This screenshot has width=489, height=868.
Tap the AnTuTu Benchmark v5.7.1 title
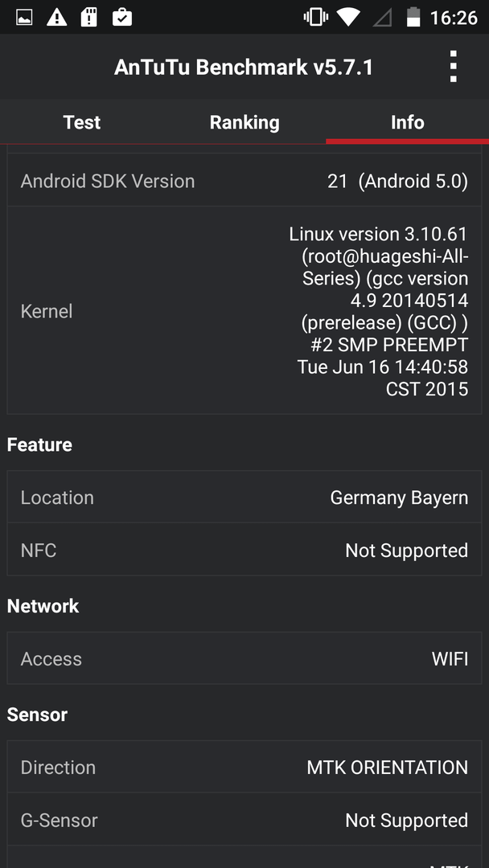pos(244,68)
